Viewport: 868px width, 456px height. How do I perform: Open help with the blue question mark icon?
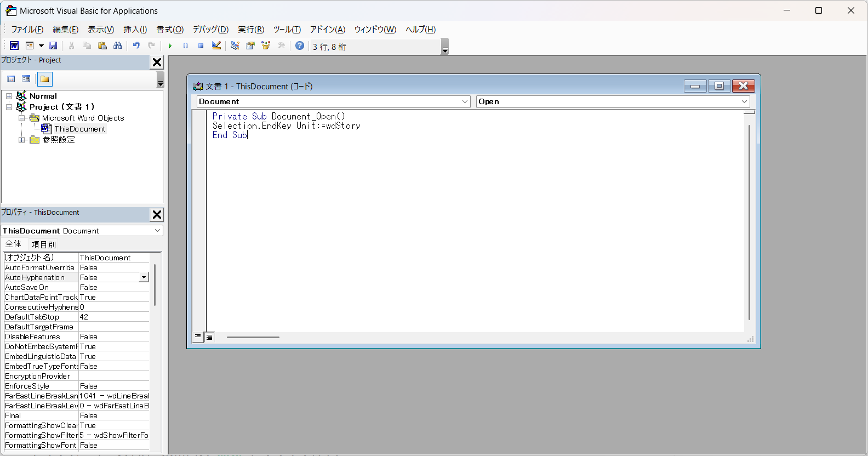tap(300, 46)
